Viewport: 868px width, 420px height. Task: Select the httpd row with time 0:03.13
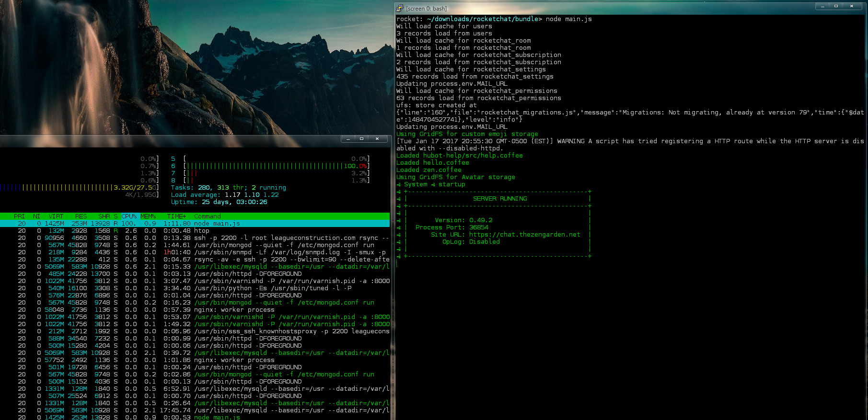pyautogui.click(x=195, y=274)
